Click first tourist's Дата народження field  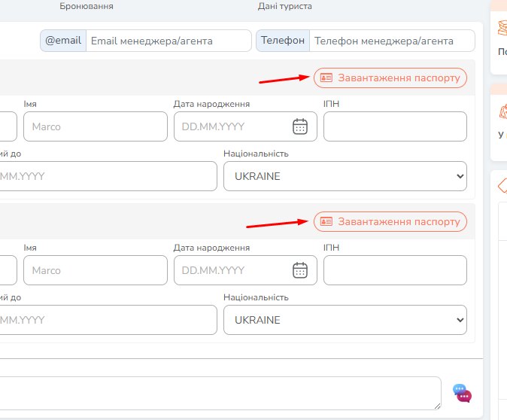(245, 126)
